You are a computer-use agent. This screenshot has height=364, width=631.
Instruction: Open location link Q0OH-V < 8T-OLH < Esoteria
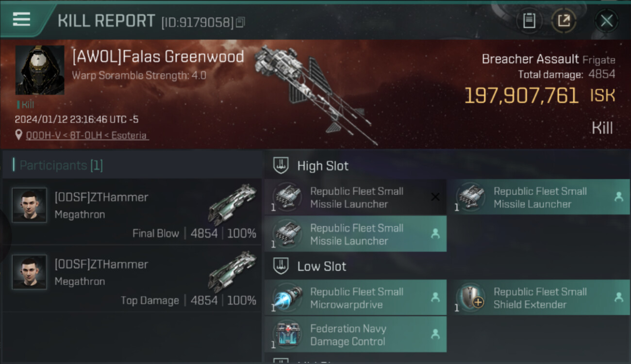point(87,135)
